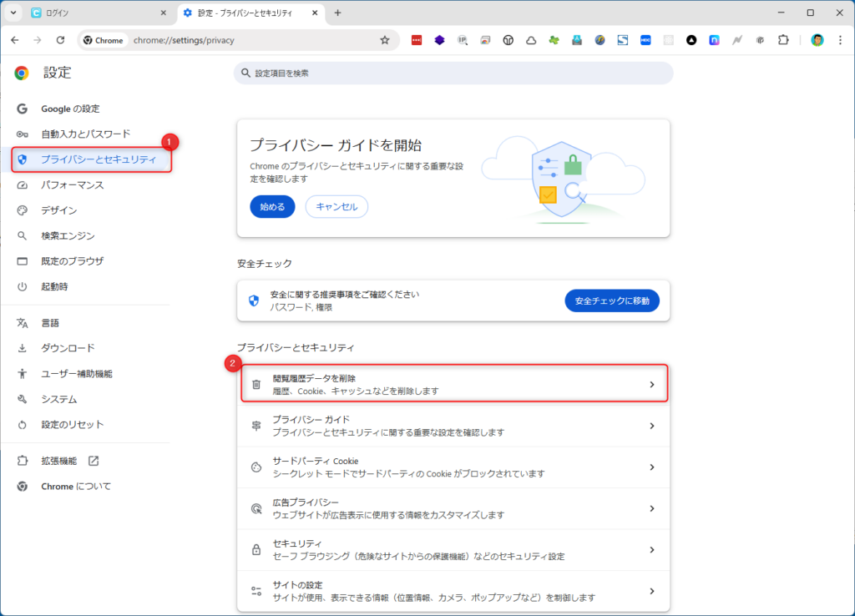Open the Extensions puzzle icon
855x616 pixels.
(x=783, y=40)
